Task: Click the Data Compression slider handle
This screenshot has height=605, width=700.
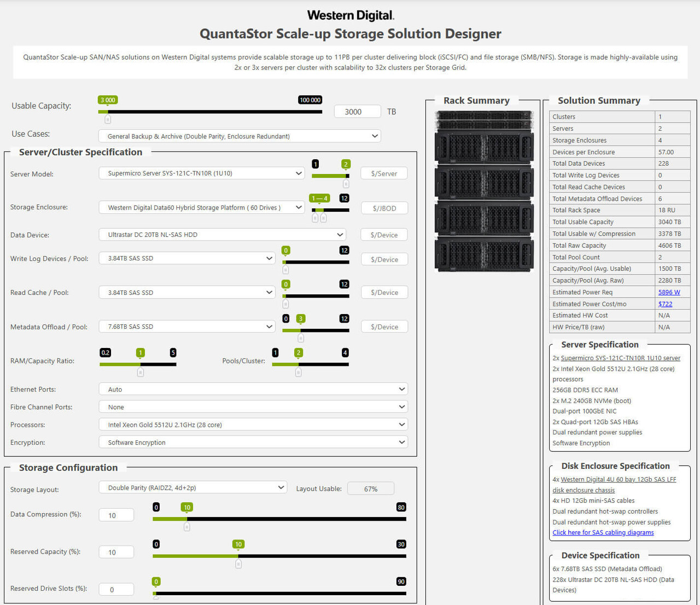Action: coord(187,527)
